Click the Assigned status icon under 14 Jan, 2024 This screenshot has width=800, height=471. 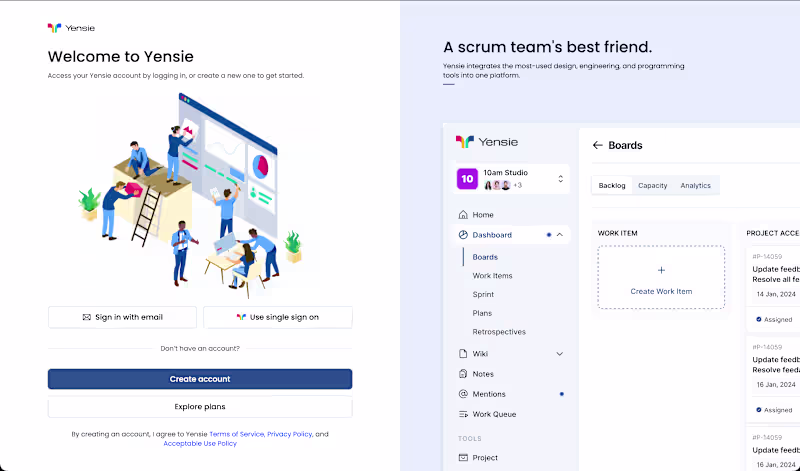click(759, 319)
